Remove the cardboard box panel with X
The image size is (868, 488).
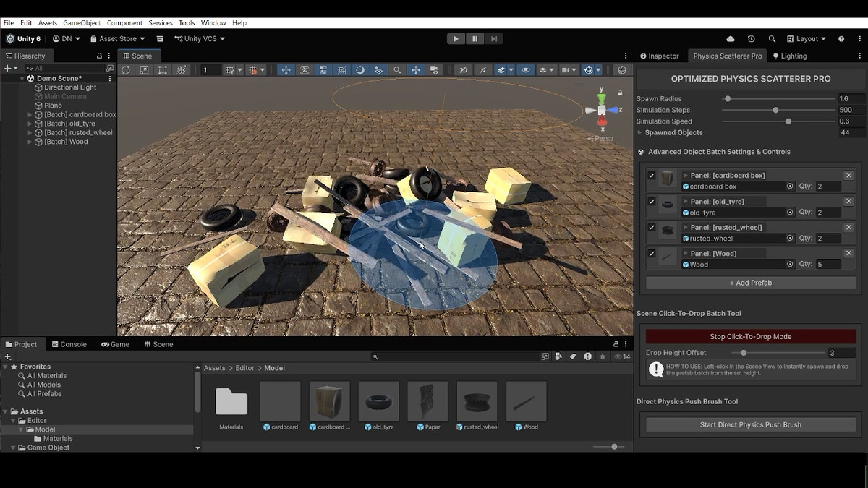pyautogui.click(x=848, y=175)
